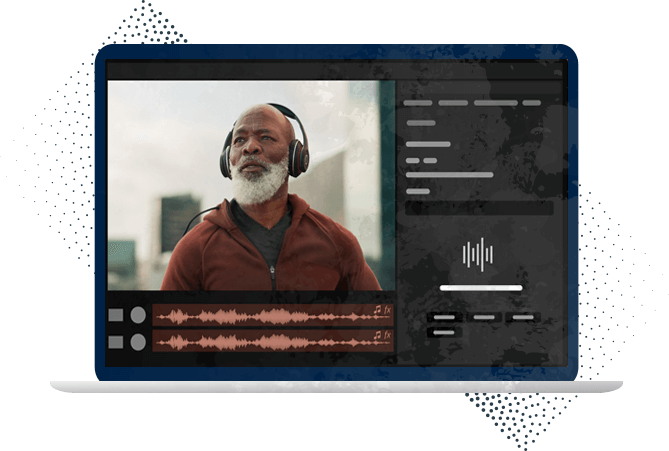Click the round button on the top audio track
The height and width of the screenshot is (451, 669).
pyautogui.click(x=138, y=315)
